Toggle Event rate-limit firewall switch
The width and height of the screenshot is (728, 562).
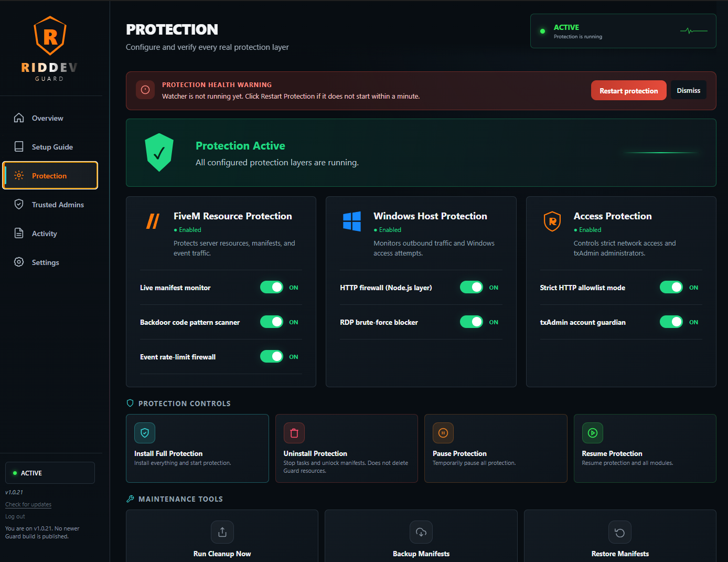[x=272, y=356]
